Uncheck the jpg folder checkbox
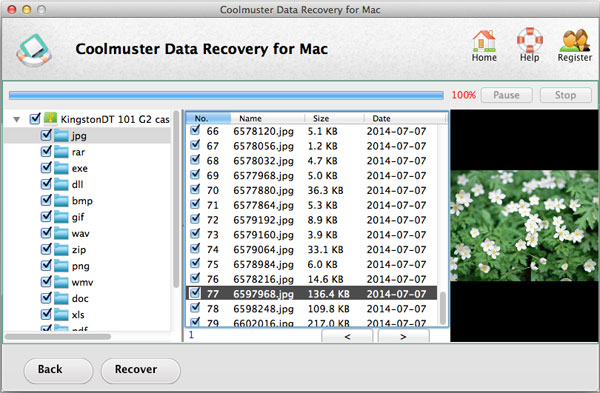Viewport: 600px width, 393px height. pos(46,135)
